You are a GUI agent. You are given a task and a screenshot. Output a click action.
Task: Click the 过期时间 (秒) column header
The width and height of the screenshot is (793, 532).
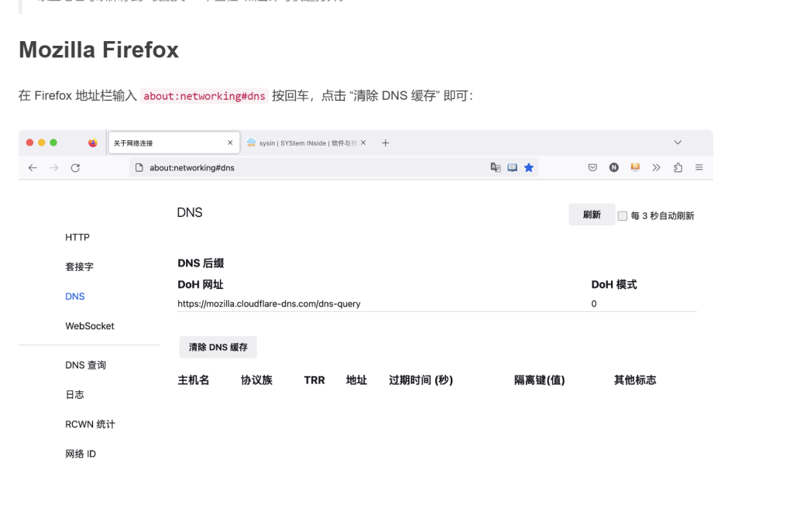coord(421,380)
